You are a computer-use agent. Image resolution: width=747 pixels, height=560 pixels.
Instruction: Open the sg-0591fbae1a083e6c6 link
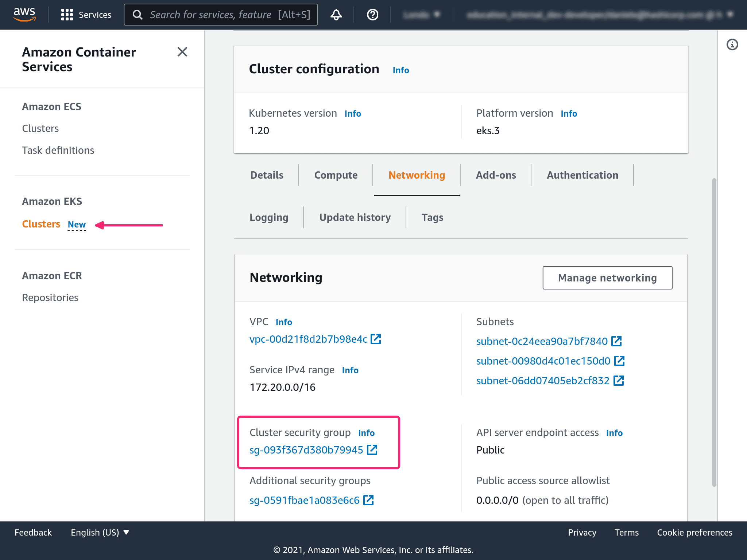click(x=305, y=500)
